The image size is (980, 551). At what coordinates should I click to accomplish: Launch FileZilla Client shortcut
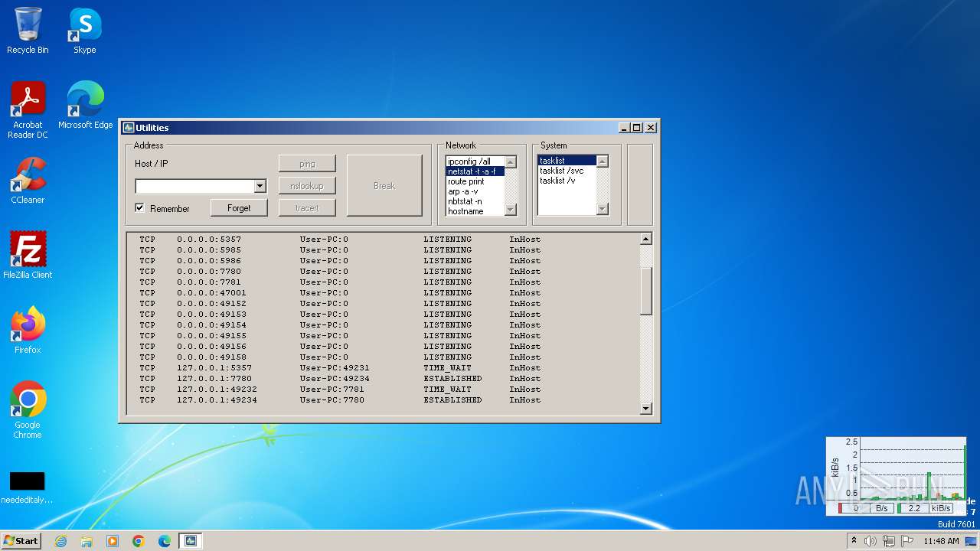click(28, 256)
